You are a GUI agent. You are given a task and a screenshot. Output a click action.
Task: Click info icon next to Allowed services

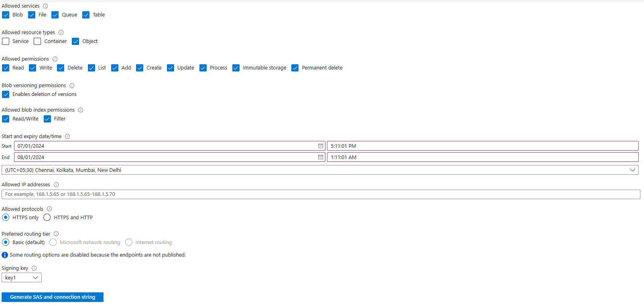pyautogui.click(x=45, y=6)
